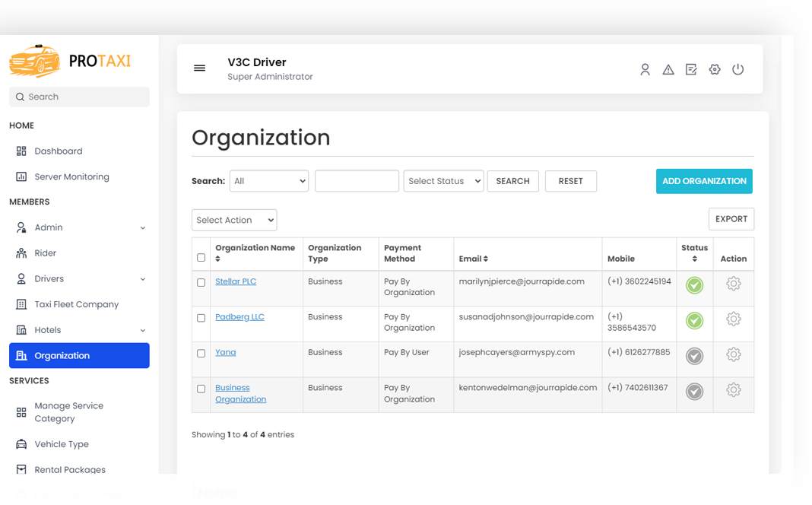Check the checkbox for Padberg LLC row

pyautogui.click(x=201, y=317)
